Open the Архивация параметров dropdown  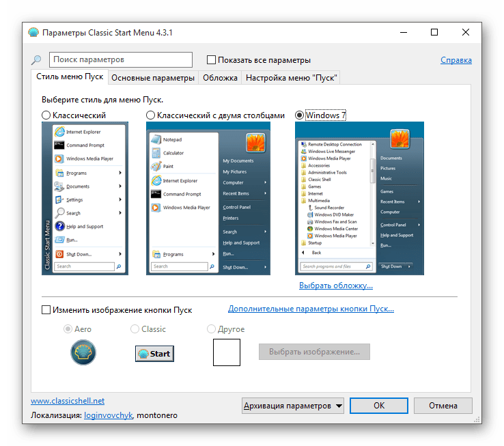(293, 406)
